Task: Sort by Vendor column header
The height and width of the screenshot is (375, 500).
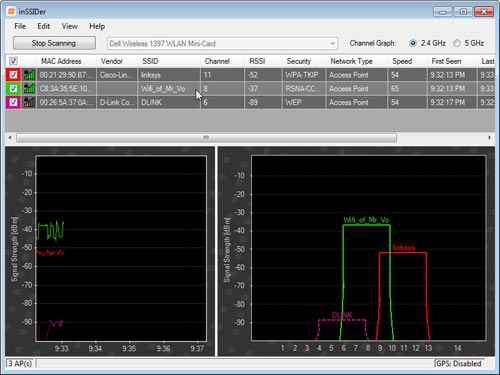Action: (117, 61)
